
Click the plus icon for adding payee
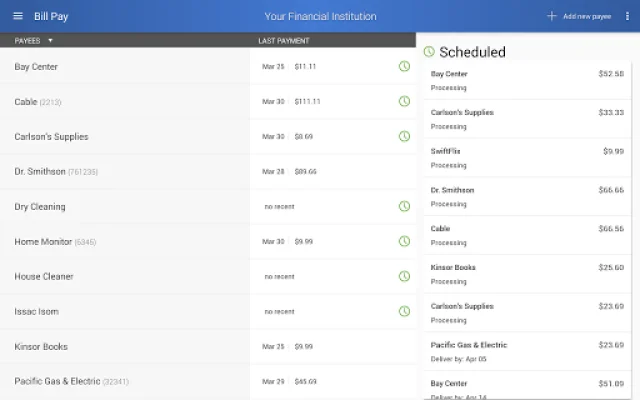(x=551, y=16)
